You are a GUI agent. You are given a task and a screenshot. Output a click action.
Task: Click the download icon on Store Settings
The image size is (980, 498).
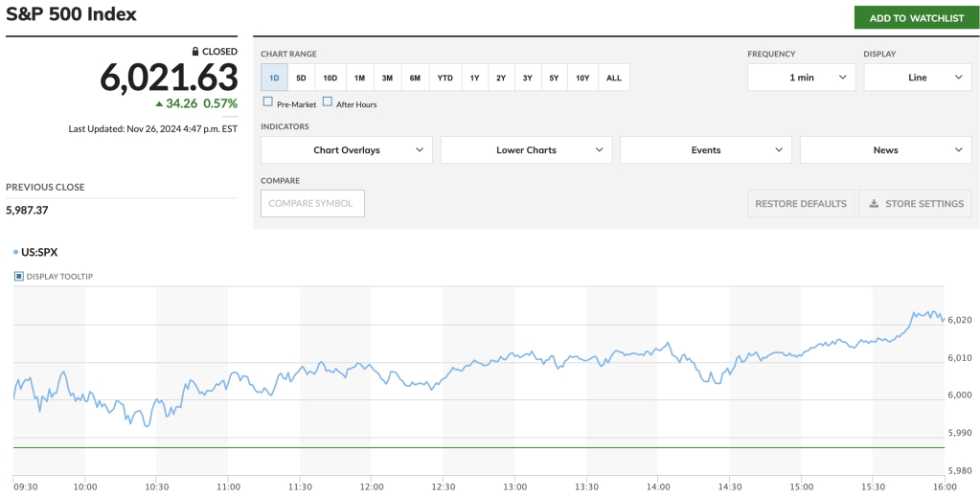[874, 204]
